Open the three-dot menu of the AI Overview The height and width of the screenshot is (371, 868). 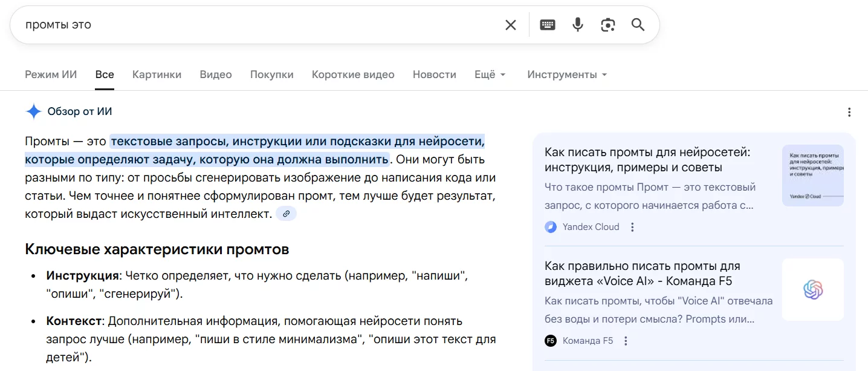click(849, 112)
